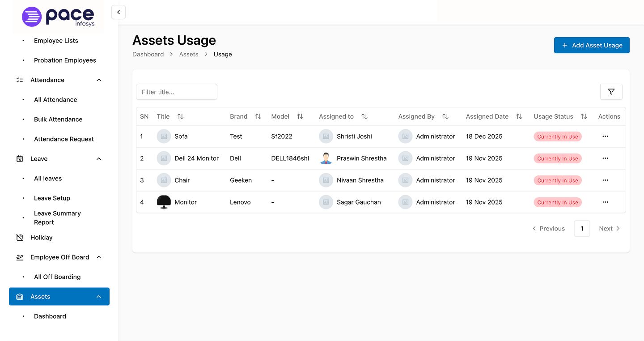The width and height of the screenshot is (644, 341).
Task: Go to Bulk Attendance
Action: point(58,119)
